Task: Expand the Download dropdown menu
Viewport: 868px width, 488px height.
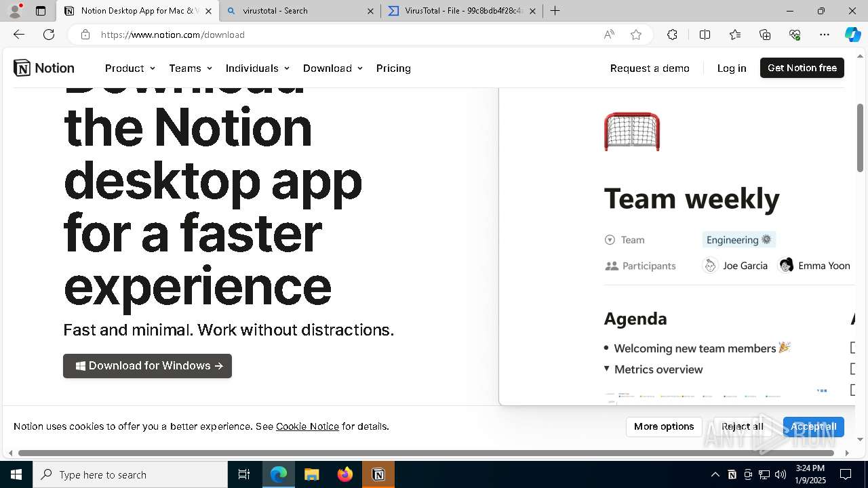Action: point(333,68)
